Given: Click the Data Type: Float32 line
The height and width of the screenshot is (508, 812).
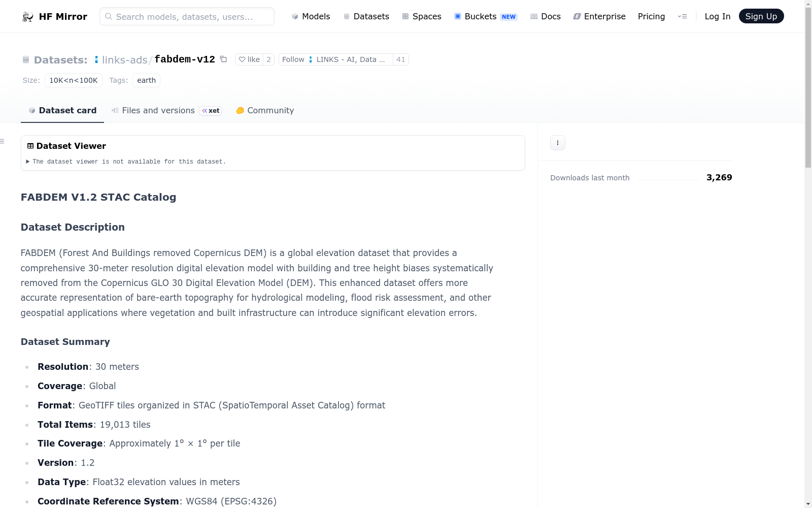Looking at the screenshot, I should click(139, 482).
